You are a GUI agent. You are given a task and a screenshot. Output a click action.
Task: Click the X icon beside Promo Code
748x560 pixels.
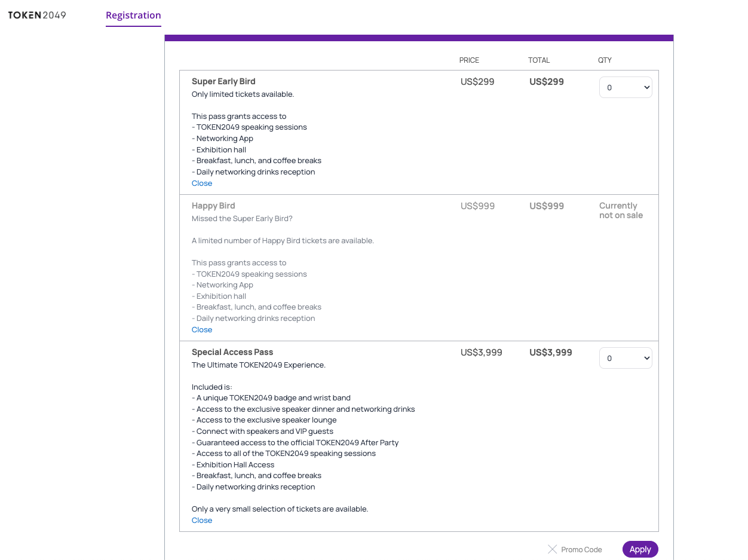point(552,549)
